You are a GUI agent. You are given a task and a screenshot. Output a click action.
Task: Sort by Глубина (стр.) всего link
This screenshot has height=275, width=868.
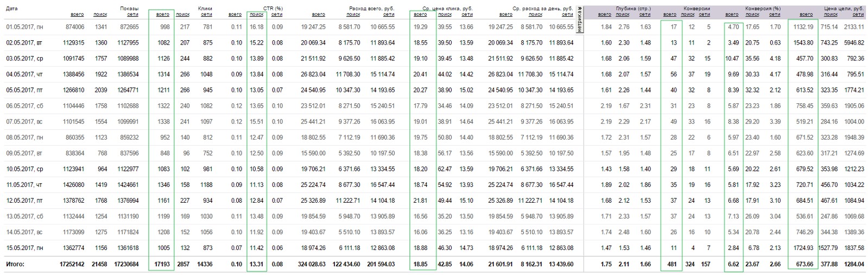tap(604, 15)
